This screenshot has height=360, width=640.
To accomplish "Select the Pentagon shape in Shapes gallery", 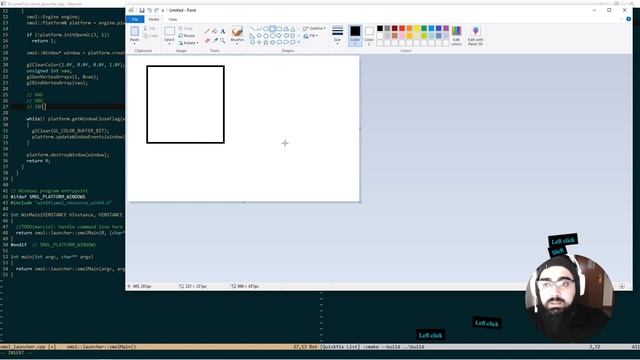I will (x=266, y=36).
